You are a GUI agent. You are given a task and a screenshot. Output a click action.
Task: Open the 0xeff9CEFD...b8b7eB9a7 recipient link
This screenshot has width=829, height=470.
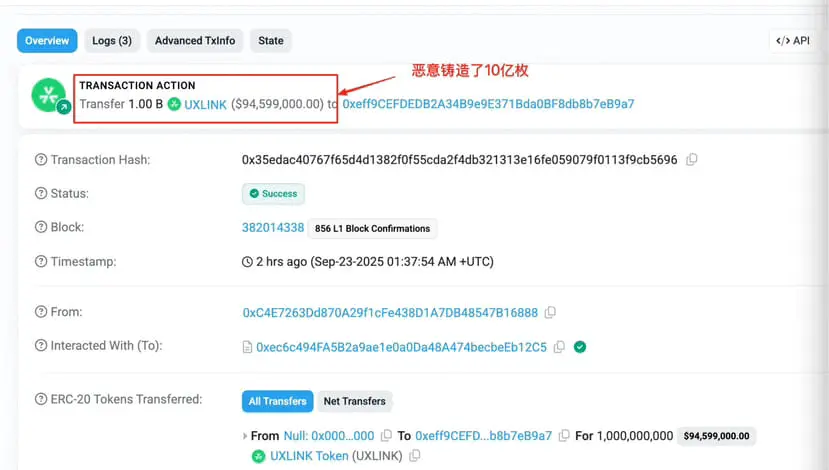point(483,436)
